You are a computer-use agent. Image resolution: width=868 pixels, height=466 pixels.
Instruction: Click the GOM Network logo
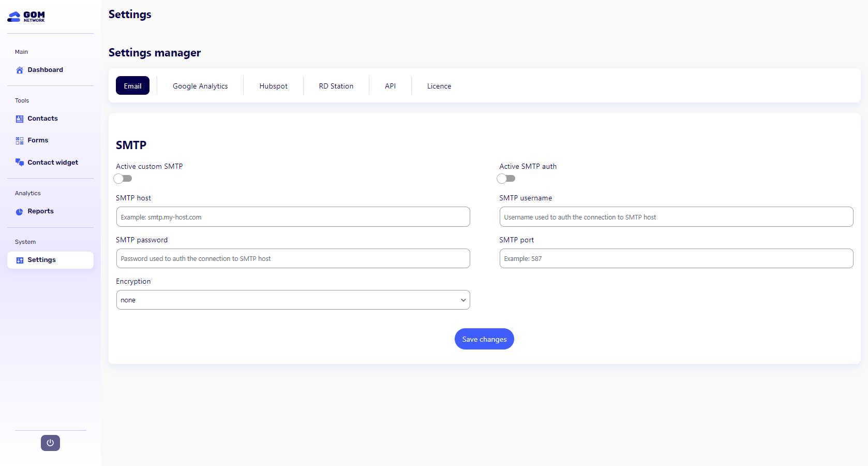(x=26, y=17)
